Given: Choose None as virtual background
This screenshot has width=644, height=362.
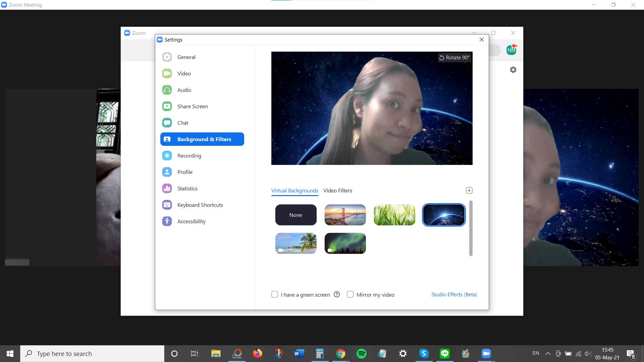Looking at the screenshot, I should pyautogui.click(x=296, y=215).
